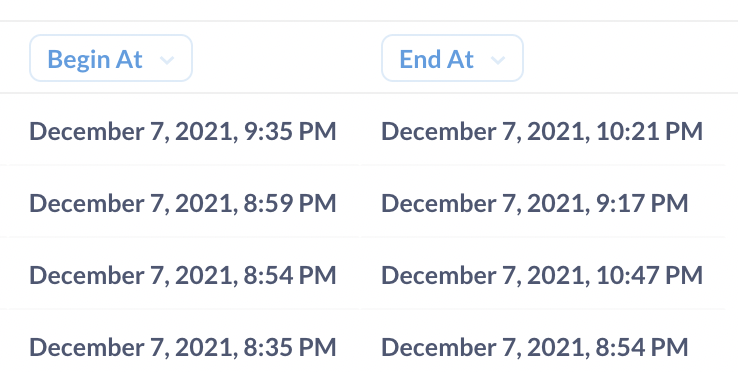738x372 pixels.
Task: Select the End At cell showing 10:21 PM
Action: [542, 130]
